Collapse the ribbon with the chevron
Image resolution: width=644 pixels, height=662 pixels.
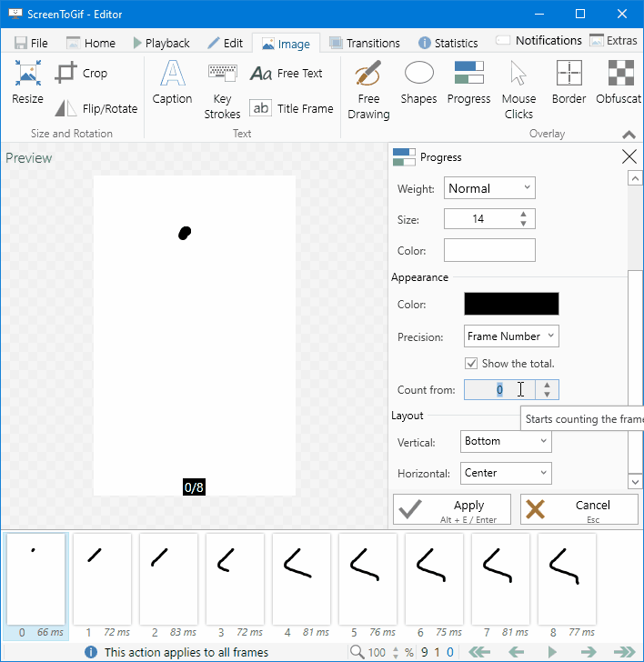[x=629, y=135]
